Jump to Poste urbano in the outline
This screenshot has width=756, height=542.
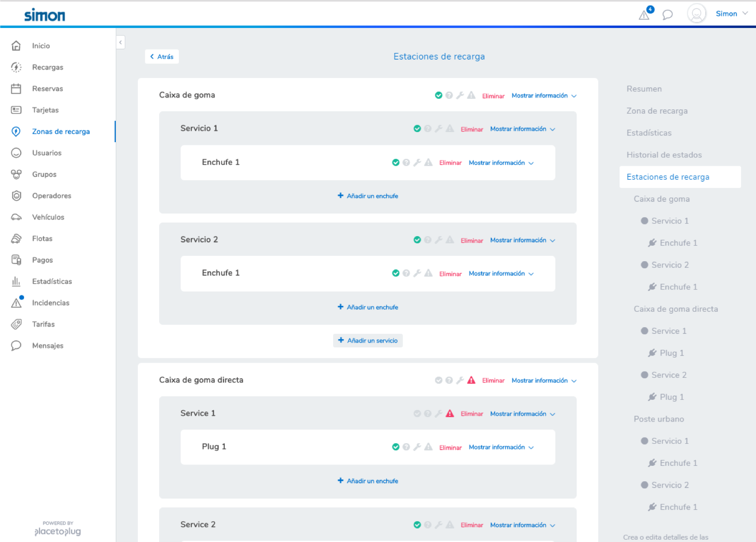tap(659, 419)
